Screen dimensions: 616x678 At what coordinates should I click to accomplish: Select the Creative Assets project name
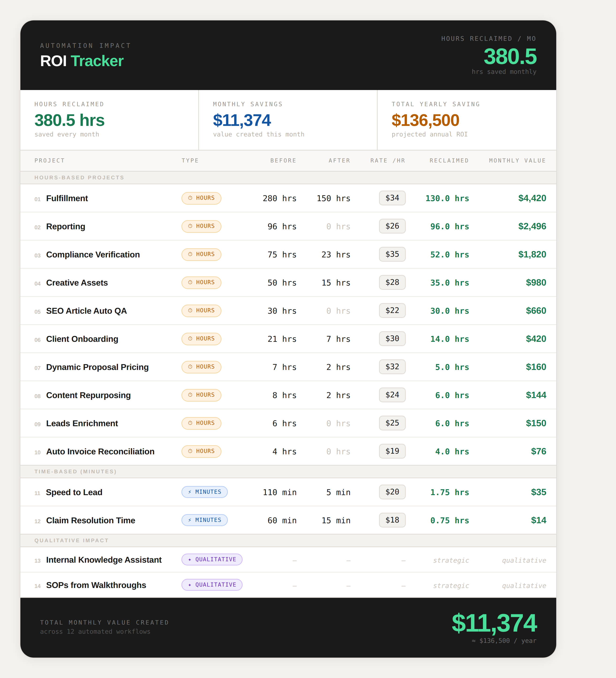tap(77, 283)
